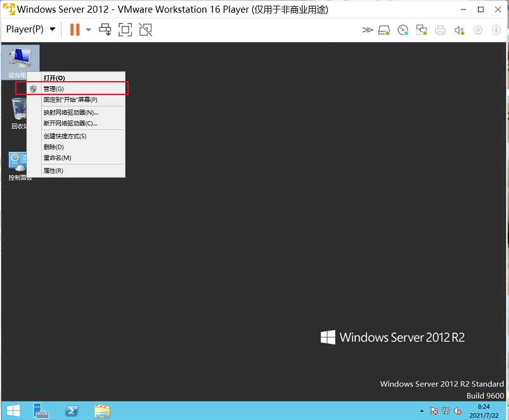Launch PowerShell from the taskbar
This screenshot has width=509, height=420.
[x=72, y=411]
